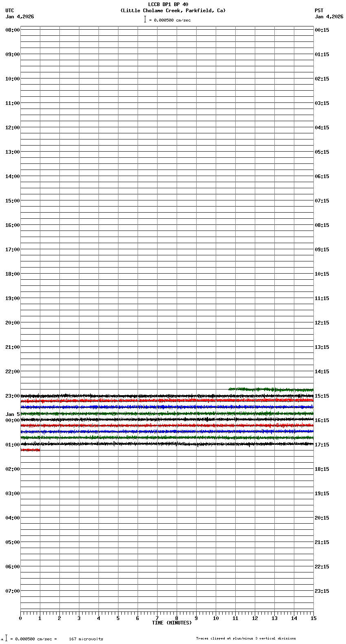
Task: Click the 09:15 PST row label
Action: click(322, 250)
